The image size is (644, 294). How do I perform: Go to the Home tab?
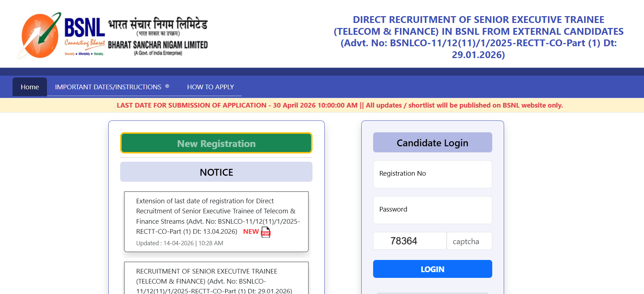pos(30,87)
